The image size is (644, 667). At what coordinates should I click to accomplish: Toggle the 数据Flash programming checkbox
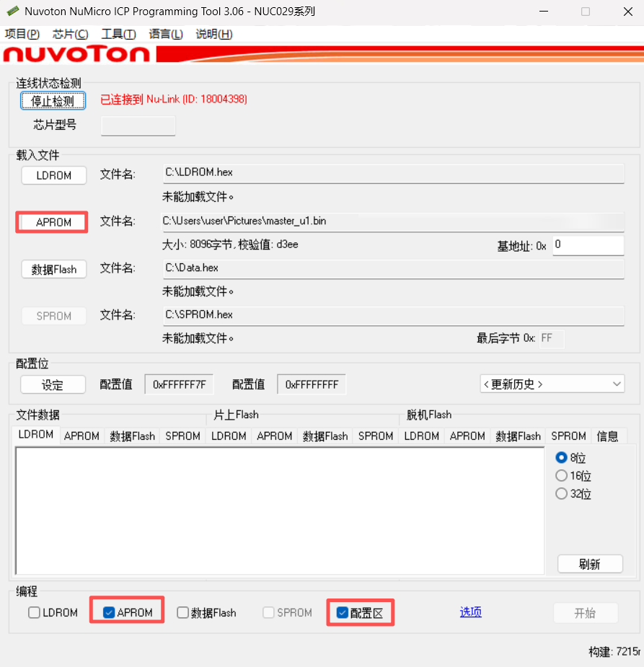click(183, 613)
